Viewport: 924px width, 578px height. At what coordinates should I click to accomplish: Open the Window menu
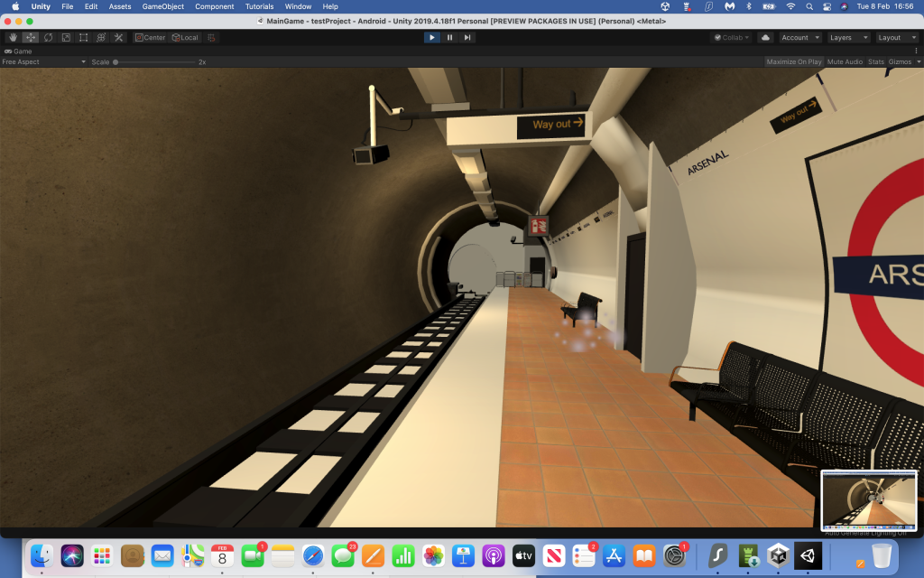pos(298,6)
